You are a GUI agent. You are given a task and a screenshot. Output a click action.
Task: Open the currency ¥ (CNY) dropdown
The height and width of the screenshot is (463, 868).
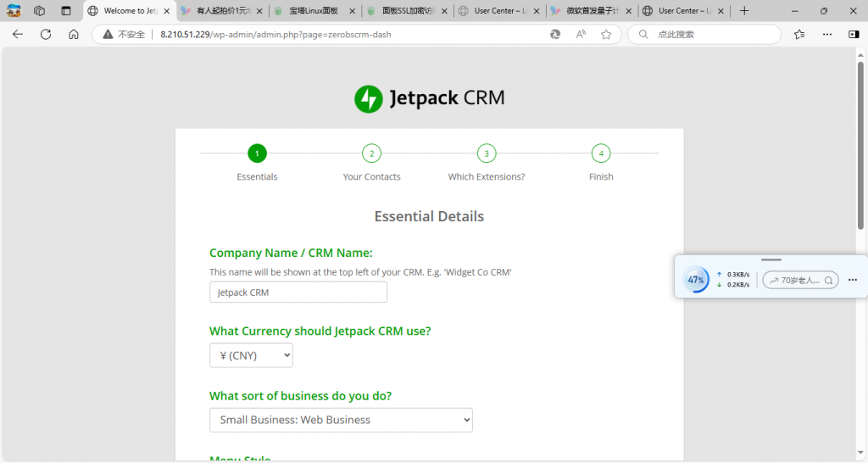[251, 355]
